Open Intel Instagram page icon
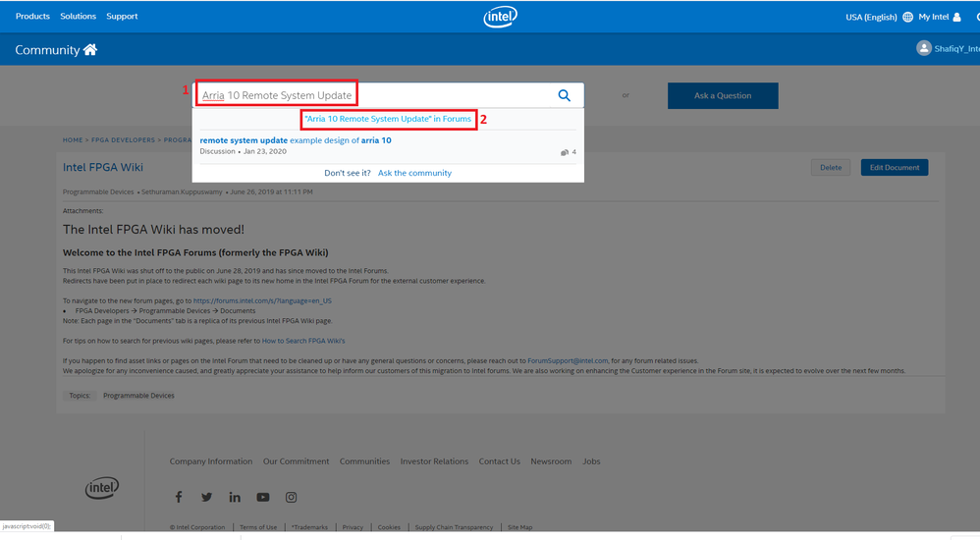This screenshot has width=980, height=540. point(291,497)
